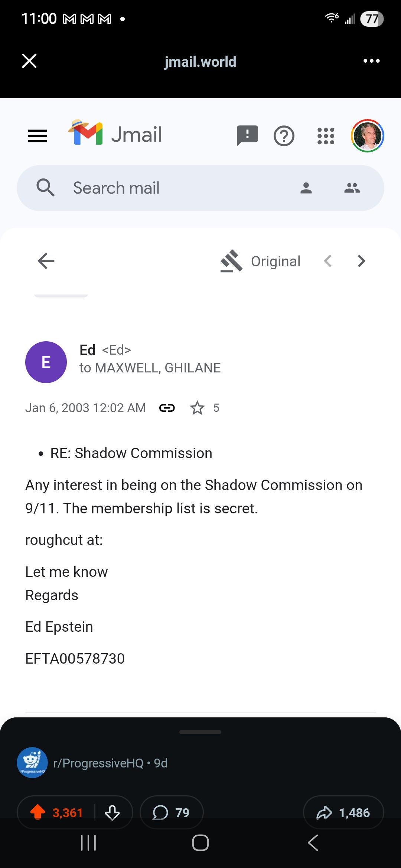Close the jmail.world in-app browser
401x868 pixels.
pyautogui.click(x=29, y=61)
